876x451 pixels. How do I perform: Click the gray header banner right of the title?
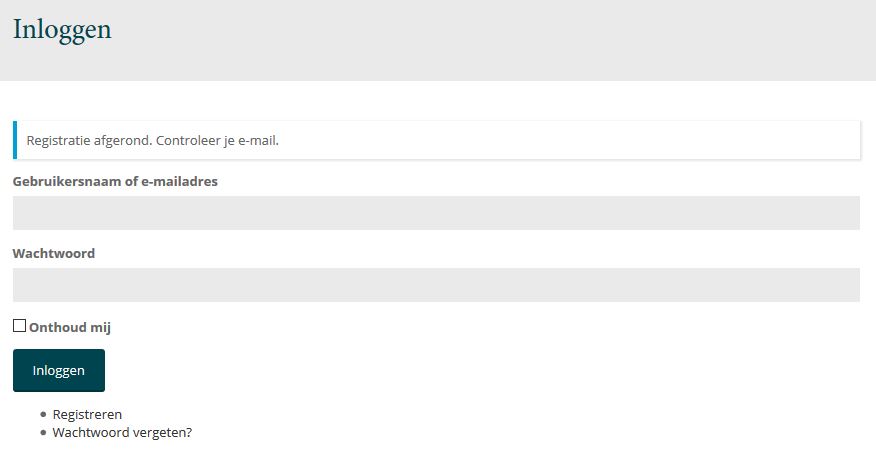point(500,40)
